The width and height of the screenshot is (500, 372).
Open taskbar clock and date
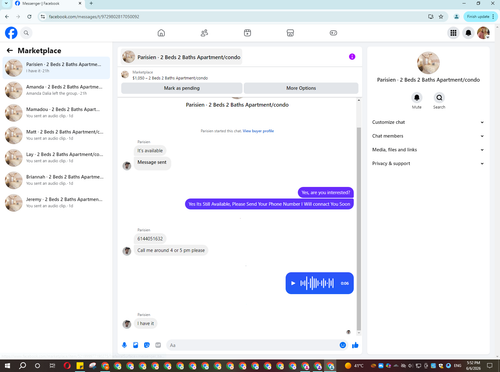point(473,366)
